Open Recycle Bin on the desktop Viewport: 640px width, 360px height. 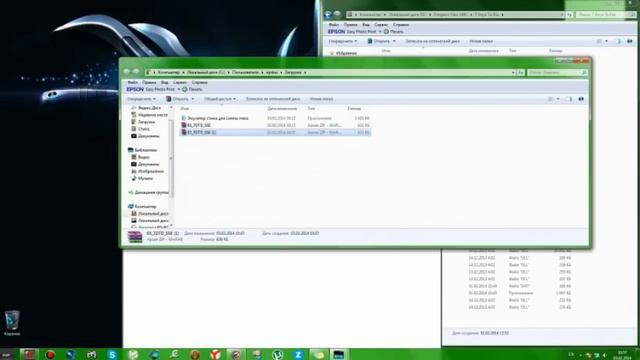pos(12,322)
